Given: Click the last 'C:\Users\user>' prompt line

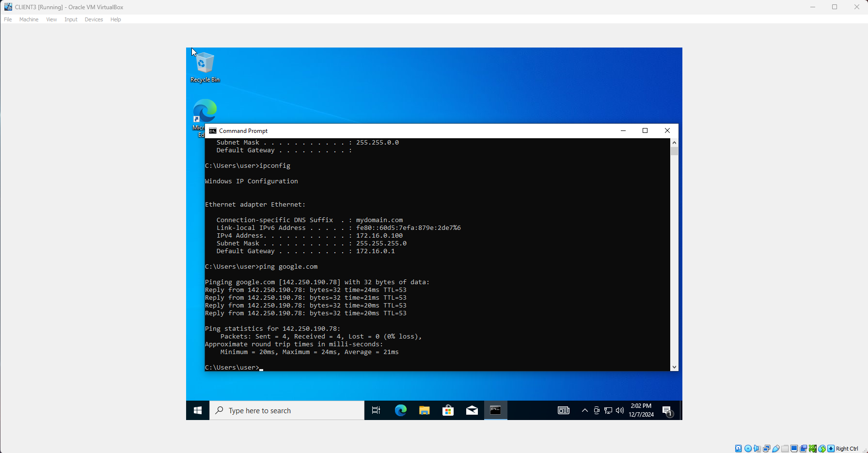Looking at the screenshot, I should coord(234,368).
